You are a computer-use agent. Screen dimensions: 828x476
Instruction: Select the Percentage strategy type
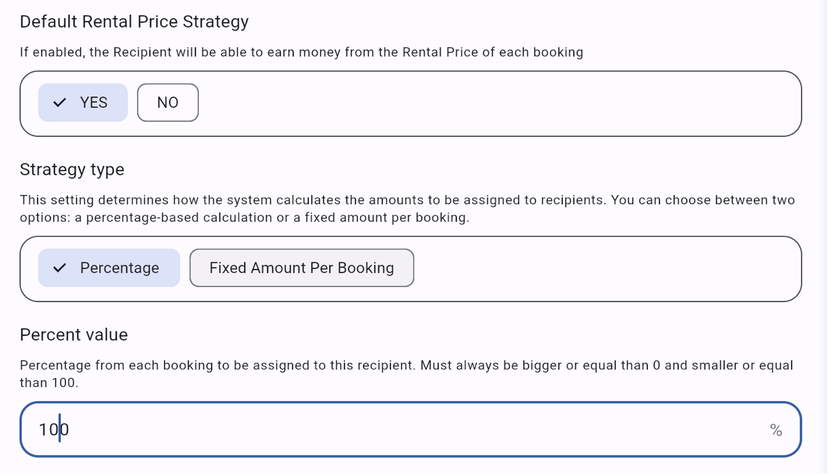point(110,268)
